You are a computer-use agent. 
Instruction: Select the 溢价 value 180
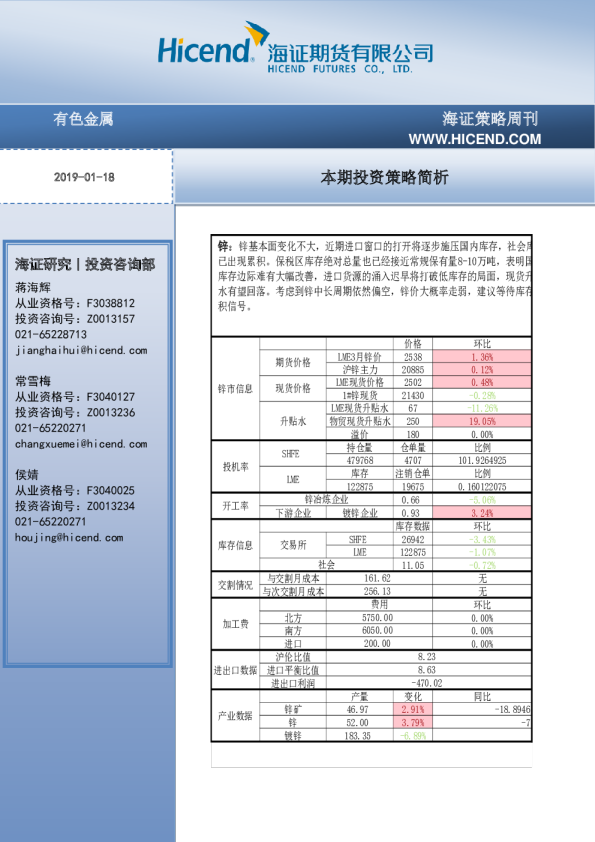click(x=413, y=434)
